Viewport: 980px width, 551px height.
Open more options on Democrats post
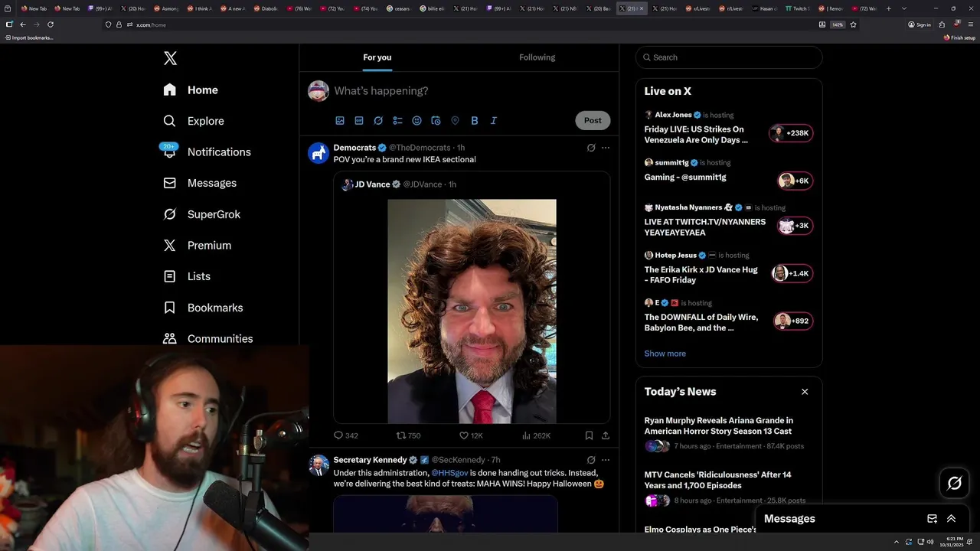tap(606, 148)
